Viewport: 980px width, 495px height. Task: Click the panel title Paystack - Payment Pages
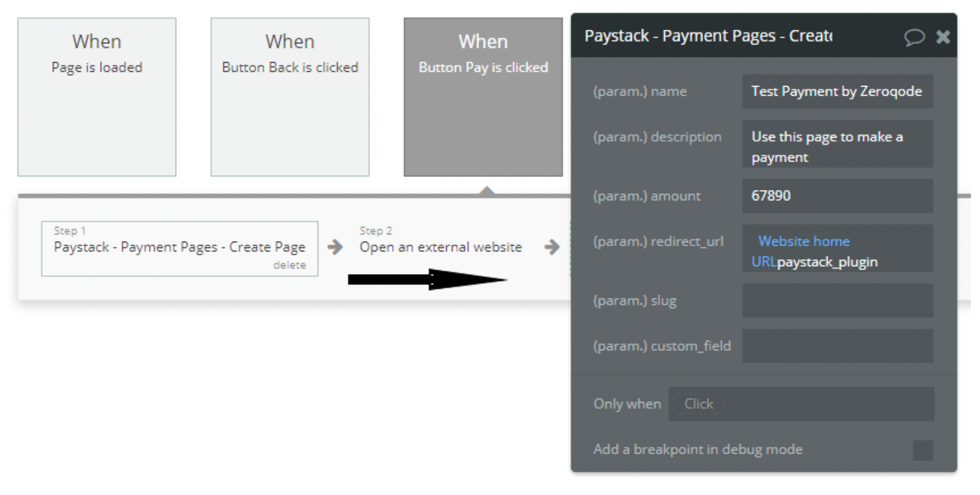pyautogui.click(x=708, y=36)
